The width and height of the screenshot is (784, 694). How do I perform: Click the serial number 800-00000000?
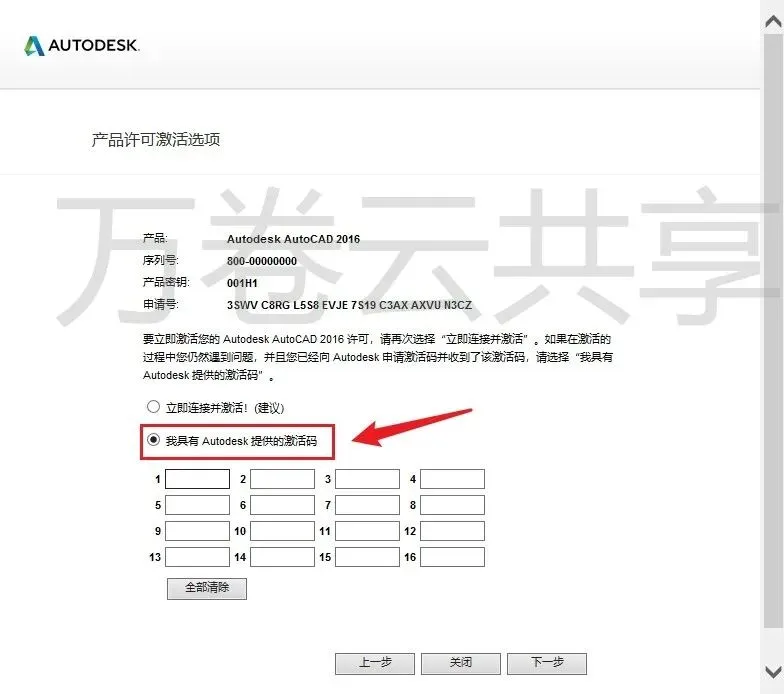point(262,261)
